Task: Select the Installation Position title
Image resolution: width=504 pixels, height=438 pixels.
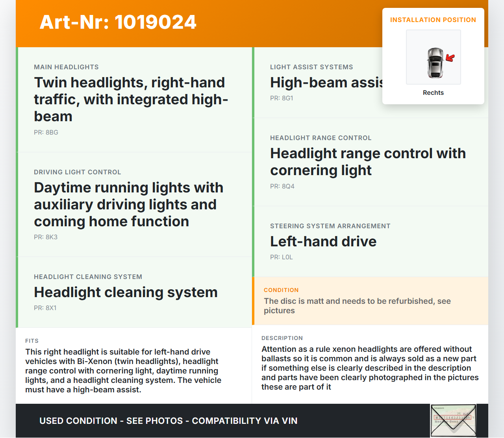Action: tap(433, 20)
